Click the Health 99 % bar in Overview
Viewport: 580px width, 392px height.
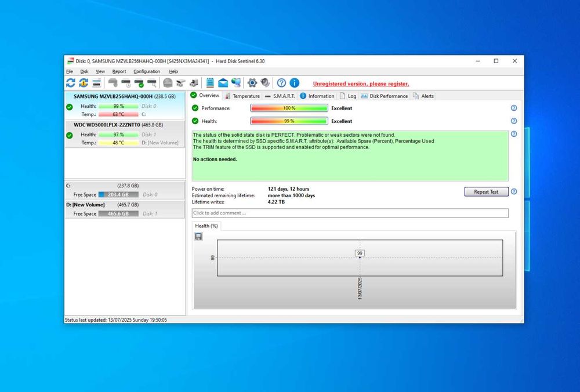[289, 121]
